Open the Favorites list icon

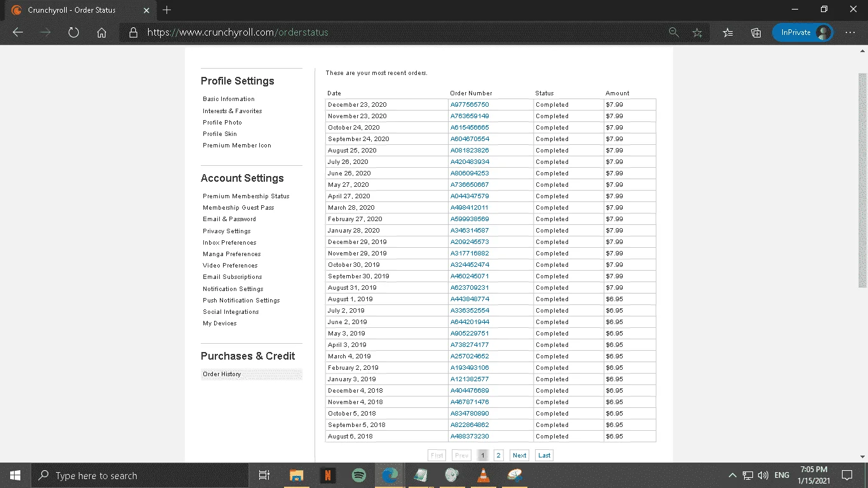click(x=728, y=32)
